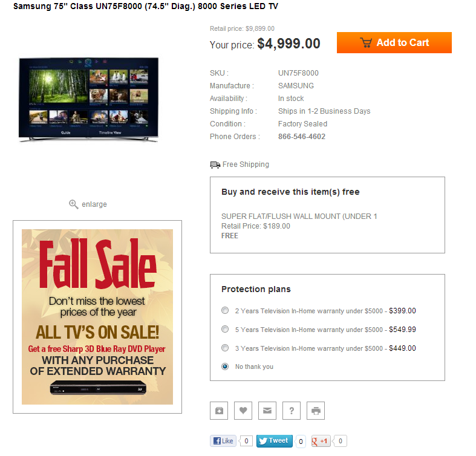Email this product using envelope icon
Screen dimensions: 476x456
pos(267,411)
